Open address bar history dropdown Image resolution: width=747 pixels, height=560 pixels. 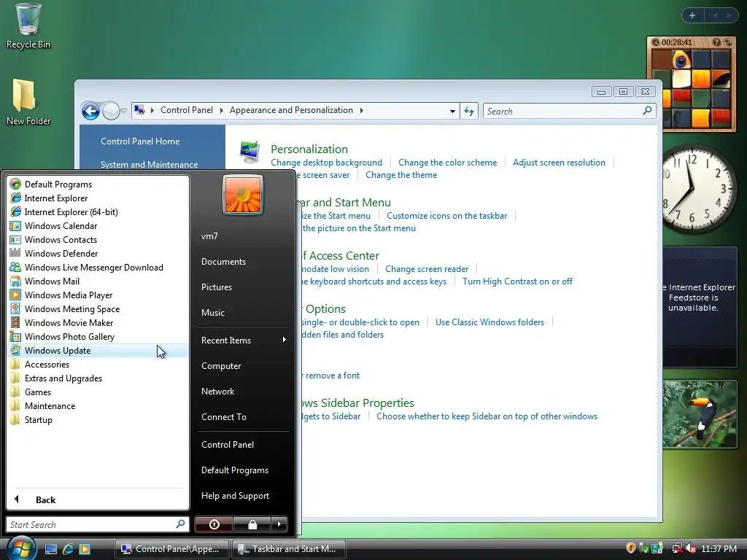(x=452, y=111)
